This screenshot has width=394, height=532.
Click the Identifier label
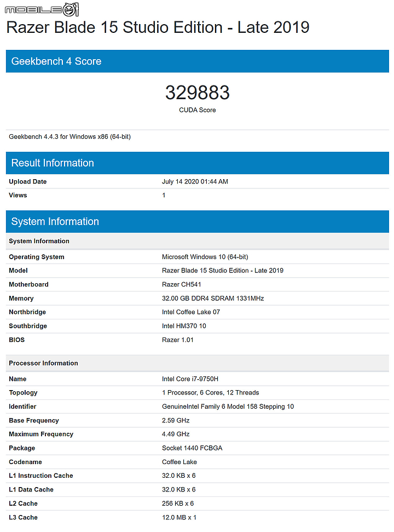pos(22,407)
